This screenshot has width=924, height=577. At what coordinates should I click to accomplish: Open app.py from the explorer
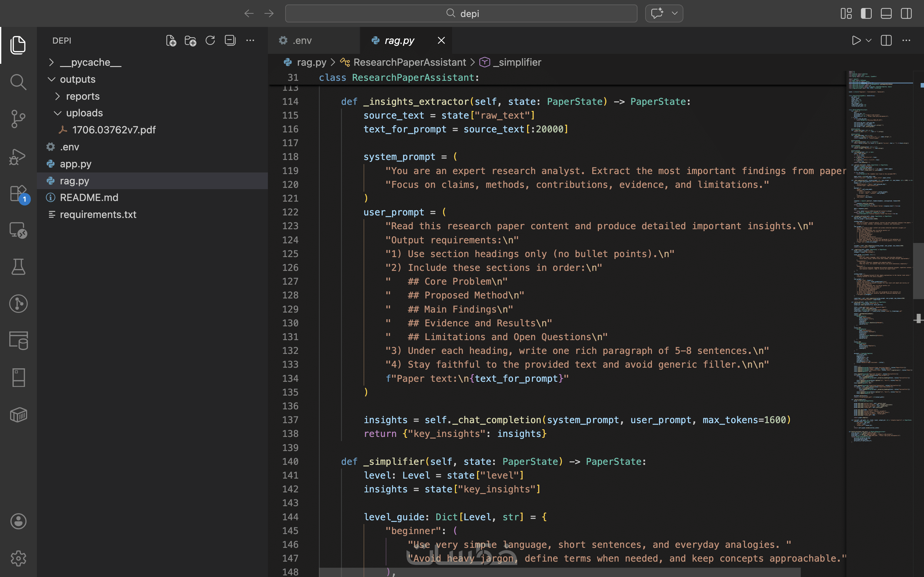(x=76, y=164)
